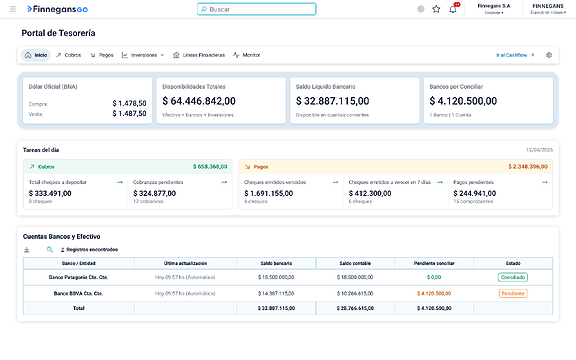Viewport: 576px width, 360px height.
Task: Open portal settings gear icon
Action: [x=549, y=55]
